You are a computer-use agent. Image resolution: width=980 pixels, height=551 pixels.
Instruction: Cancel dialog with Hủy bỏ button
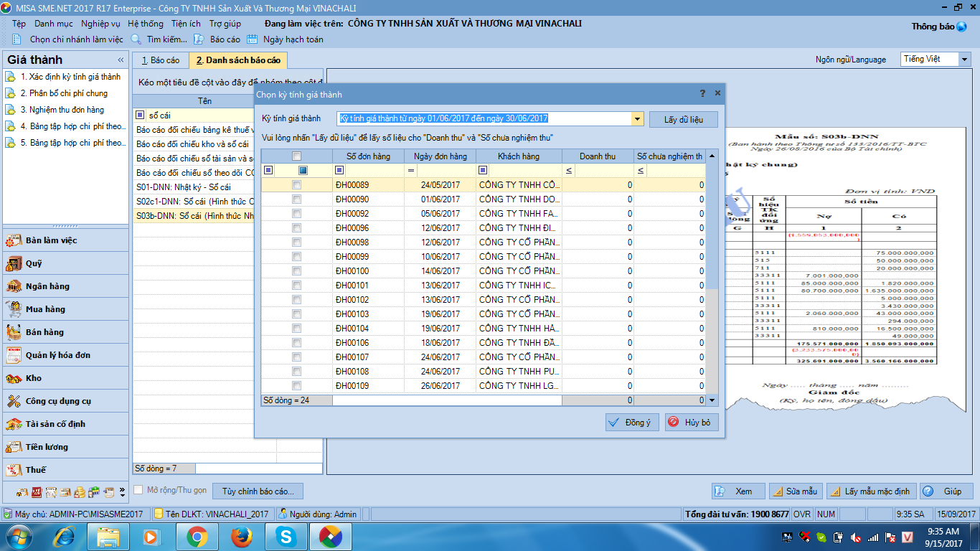(692, 423)
